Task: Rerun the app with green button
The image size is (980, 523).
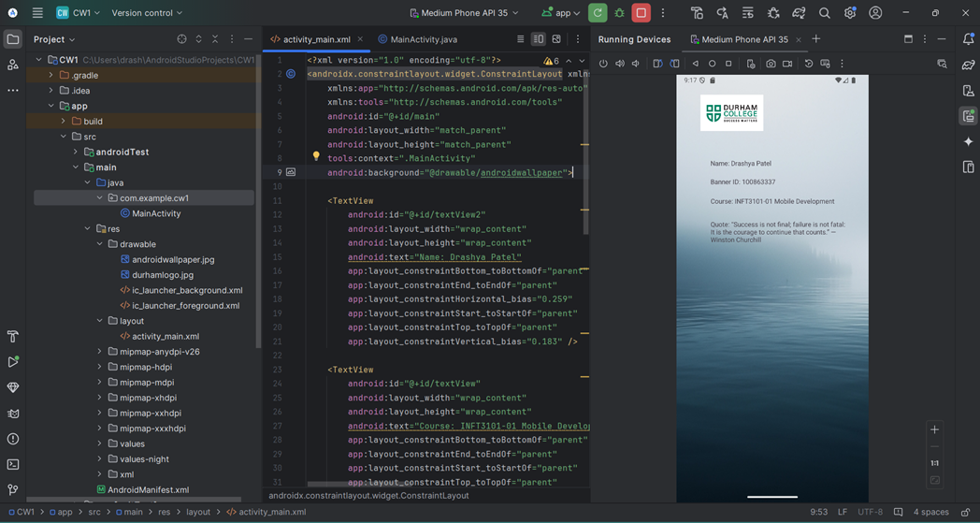Action: click(598, 12)
